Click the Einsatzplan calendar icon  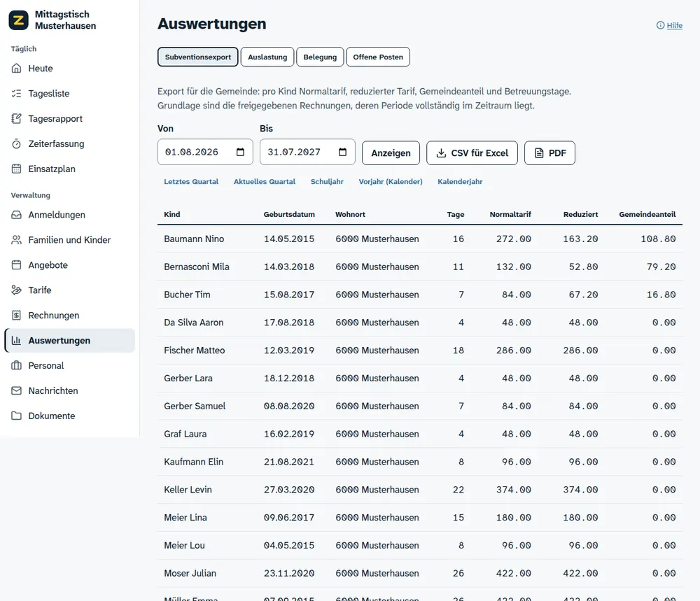pos(17,169)
